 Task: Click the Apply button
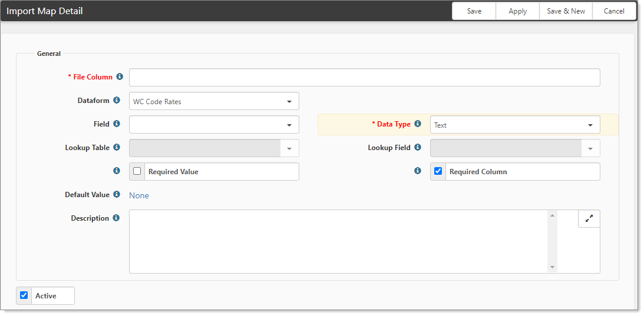click(517, 11)
